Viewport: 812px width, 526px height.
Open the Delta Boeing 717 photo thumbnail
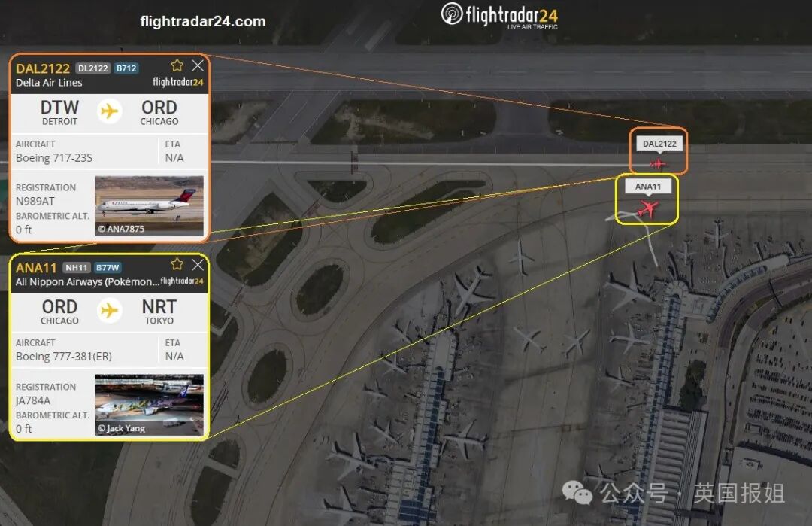click(149, 205)
